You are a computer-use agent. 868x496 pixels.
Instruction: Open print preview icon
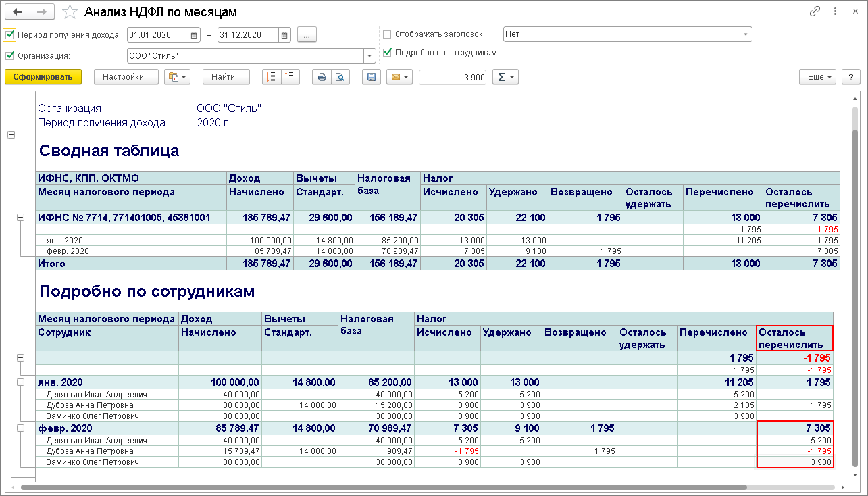click(x=340, y=77)
